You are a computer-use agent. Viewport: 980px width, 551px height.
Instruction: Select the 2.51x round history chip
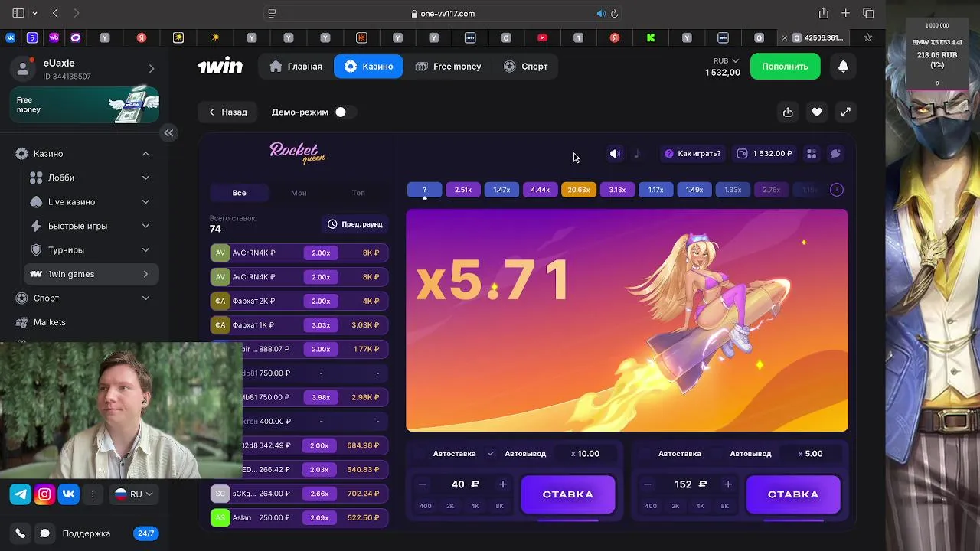(463, 190)
